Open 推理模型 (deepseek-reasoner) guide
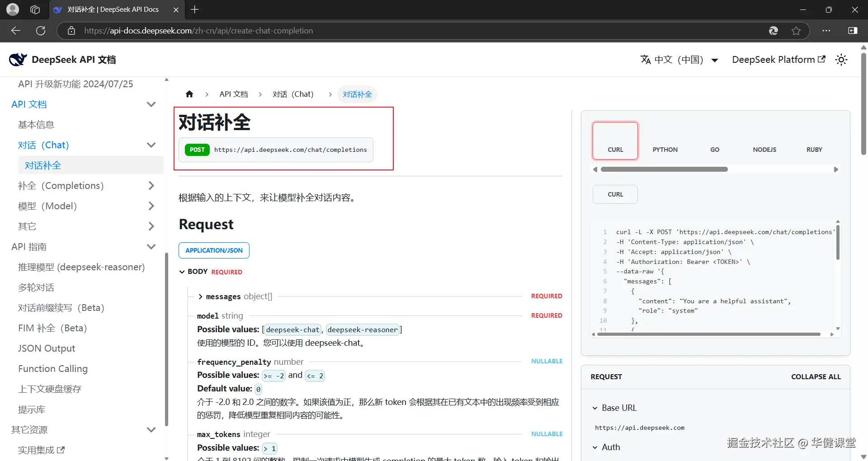 (81, 267)
